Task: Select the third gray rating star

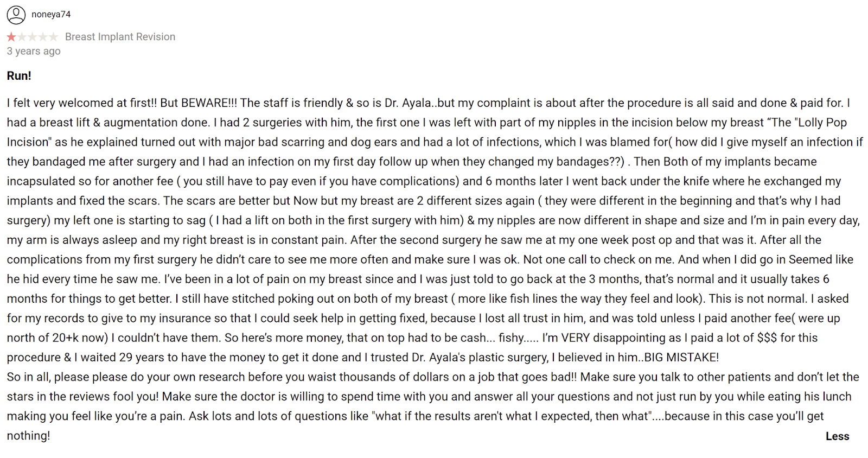Action: (33, 37)
